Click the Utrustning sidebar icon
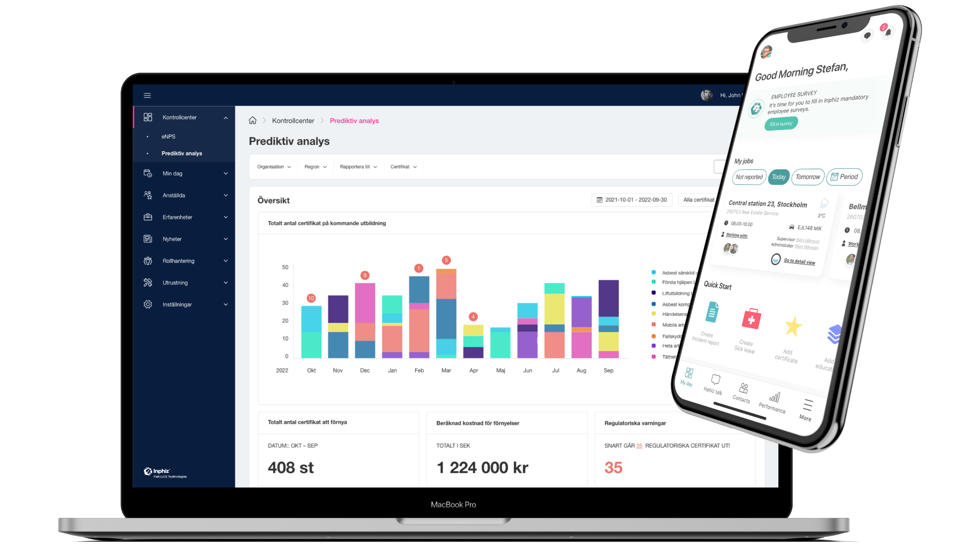Image resolution: width=980 pixels, height=551 pixels. click(148, 282)
